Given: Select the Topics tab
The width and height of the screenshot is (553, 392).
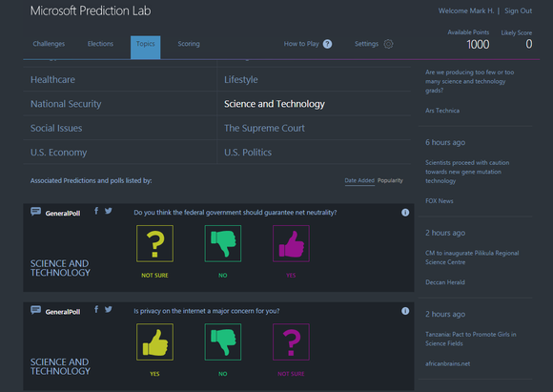Looking at the screenshot, I should pyautogui.click(x=145, y=47).
